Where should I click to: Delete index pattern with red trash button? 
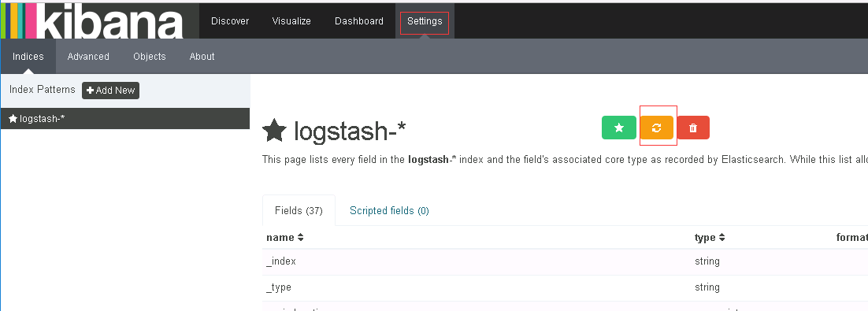tap(693, 128)
